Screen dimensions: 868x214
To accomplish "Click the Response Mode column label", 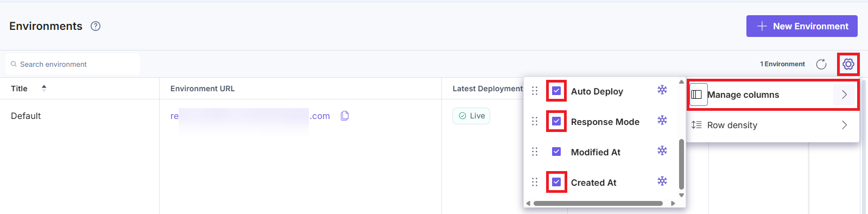I will pos(605,122).
